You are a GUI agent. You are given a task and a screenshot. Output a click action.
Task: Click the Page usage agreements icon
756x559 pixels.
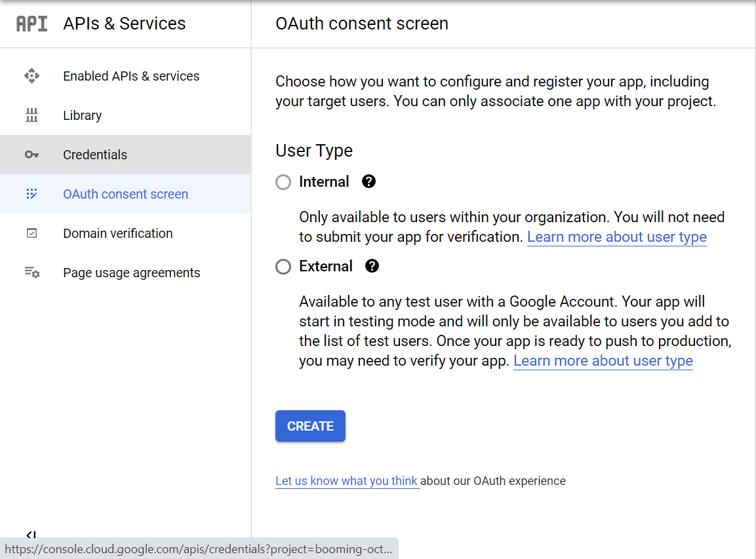pos(31,273)
